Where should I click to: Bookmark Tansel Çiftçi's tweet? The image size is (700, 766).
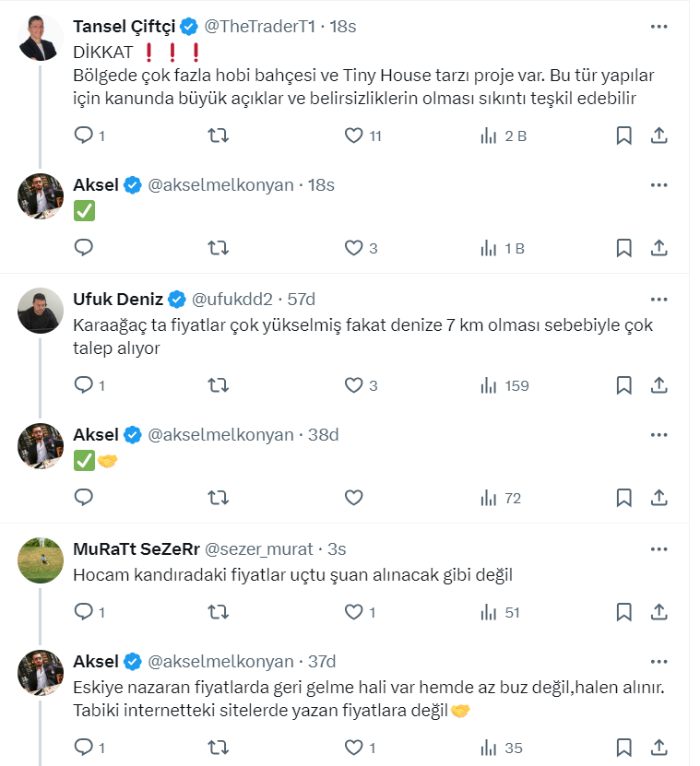[623, 136]
